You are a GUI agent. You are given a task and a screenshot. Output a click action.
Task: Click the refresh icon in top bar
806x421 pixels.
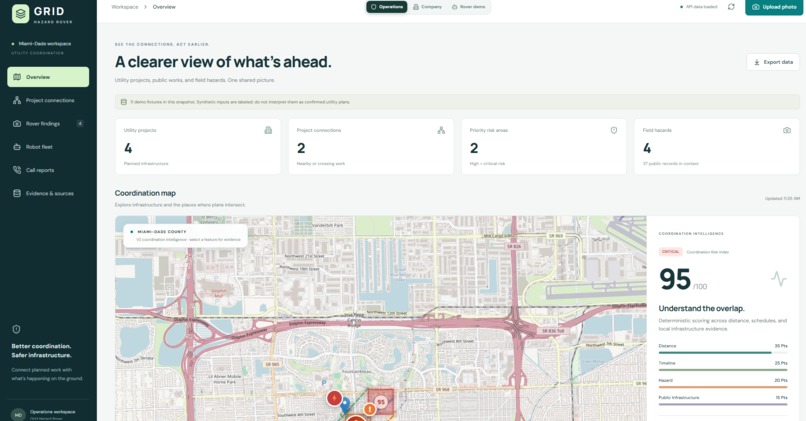coord(731,7)
